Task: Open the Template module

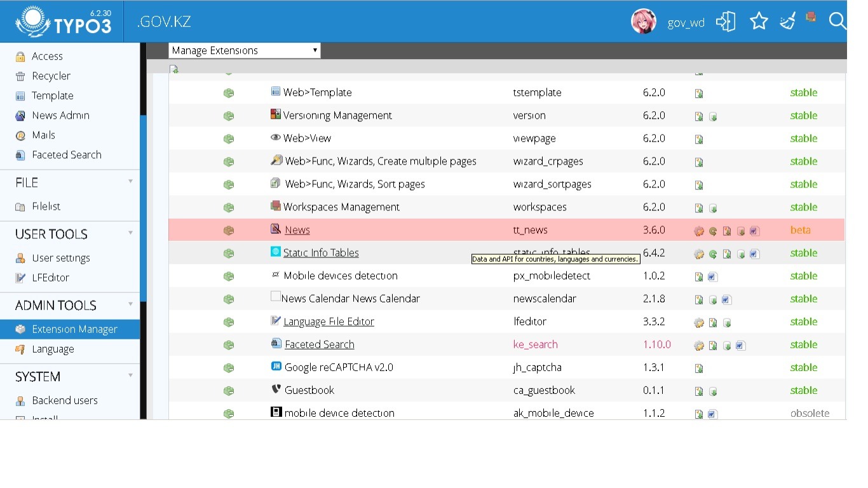Action: pyautogui.click(x=70, y=96)
